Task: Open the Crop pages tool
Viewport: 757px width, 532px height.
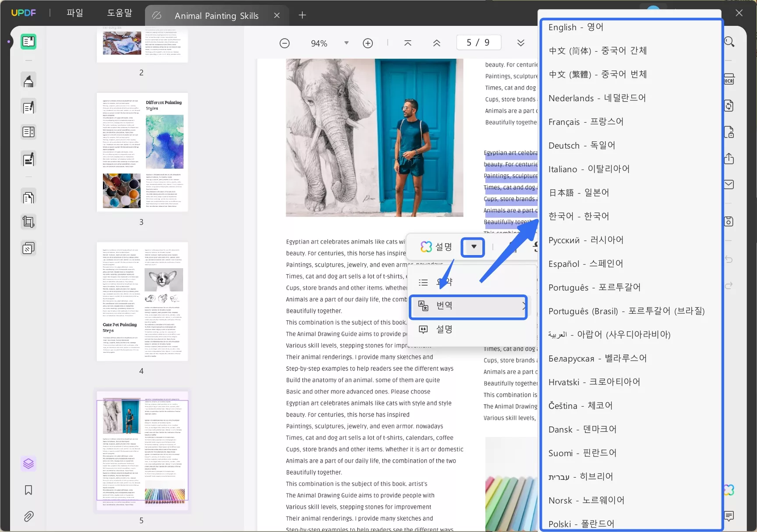Action: (28, 222)
